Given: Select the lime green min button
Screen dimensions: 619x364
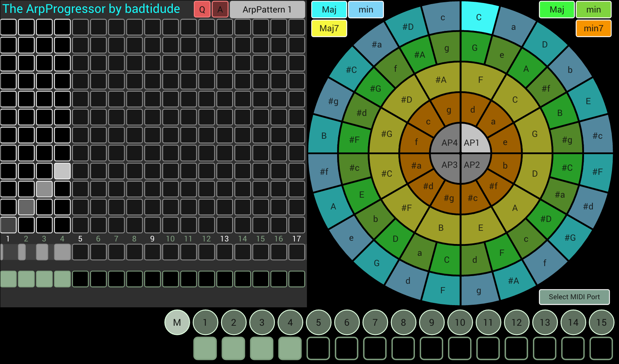Looking at the screenshot, I should point(594,10).
